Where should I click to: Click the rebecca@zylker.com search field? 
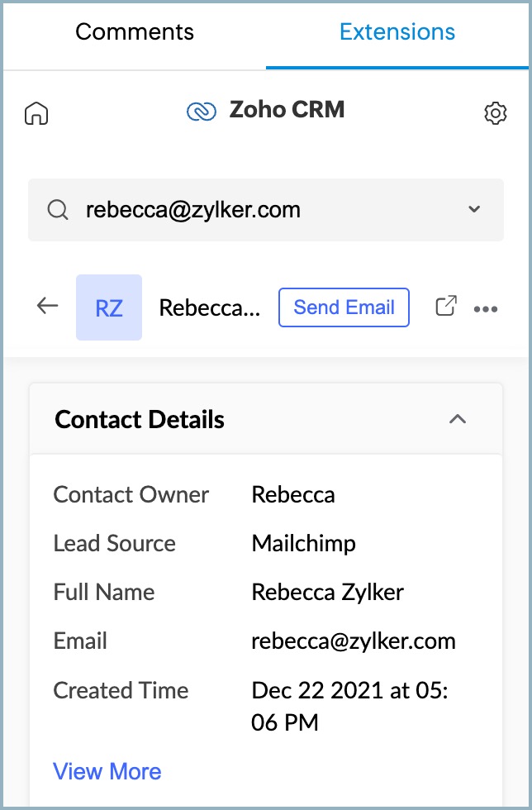click(248, 210)
